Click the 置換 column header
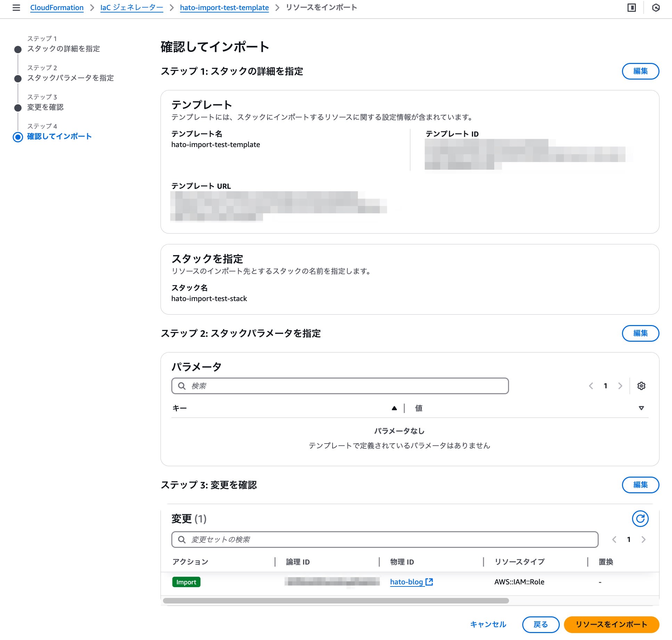This screenshot has height=640, width=672. pyautogui.click(x=606, y=562)
